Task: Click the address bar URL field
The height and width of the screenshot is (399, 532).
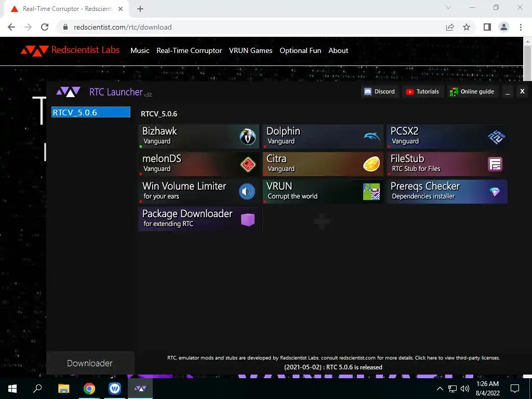Action: pos(251,27)
